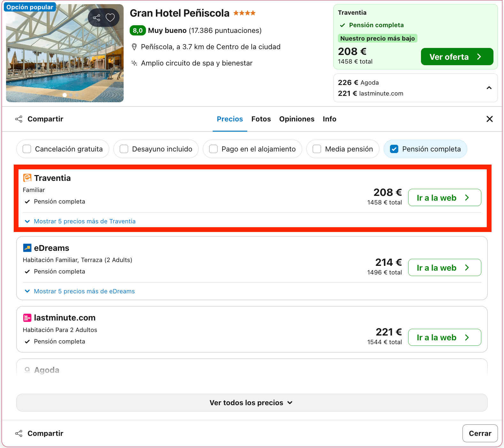504x448 pixels.
Task: Click the Ver oferta button
Action: [x=457, y=57]
